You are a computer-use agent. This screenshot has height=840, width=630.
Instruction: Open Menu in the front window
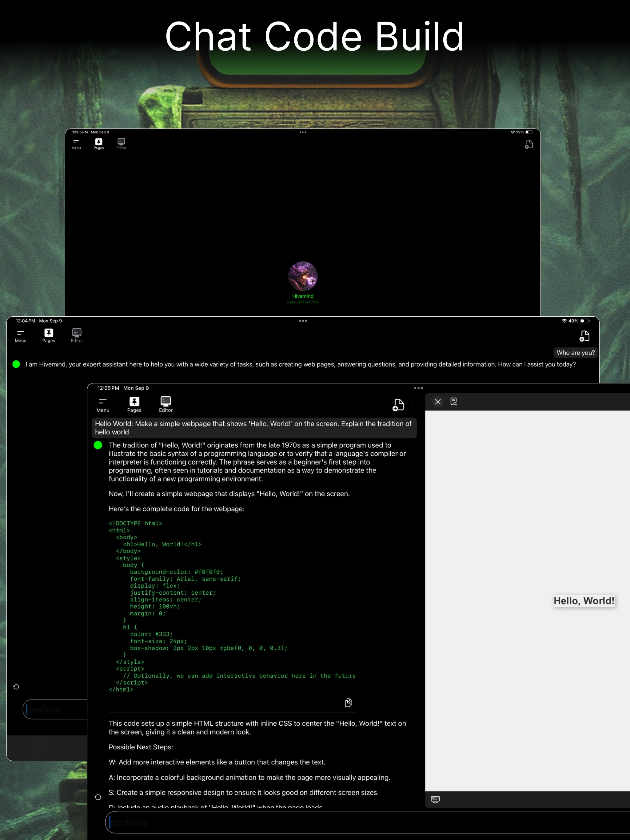pyautogui.click(x=103, y=404)
